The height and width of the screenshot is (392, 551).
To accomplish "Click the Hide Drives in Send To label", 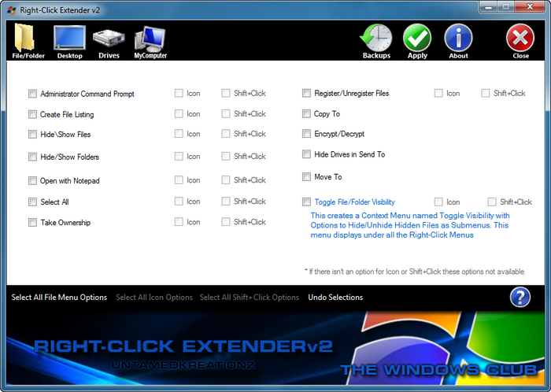I will pos(349,154).
